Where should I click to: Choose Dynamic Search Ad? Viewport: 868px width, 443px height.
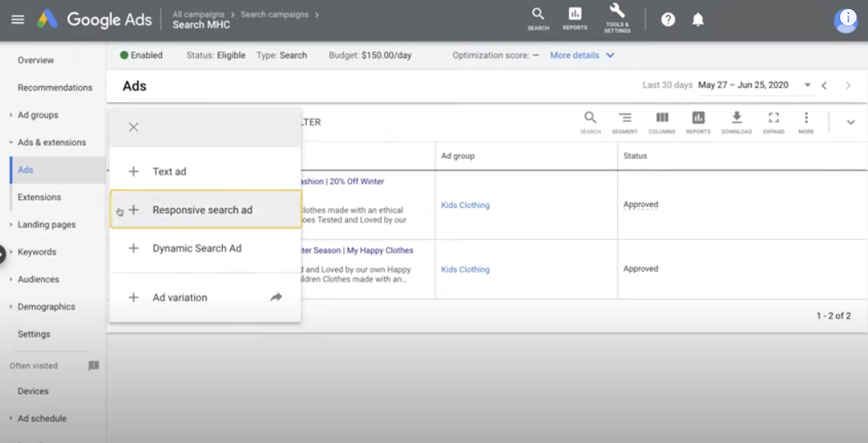point(206,248)
